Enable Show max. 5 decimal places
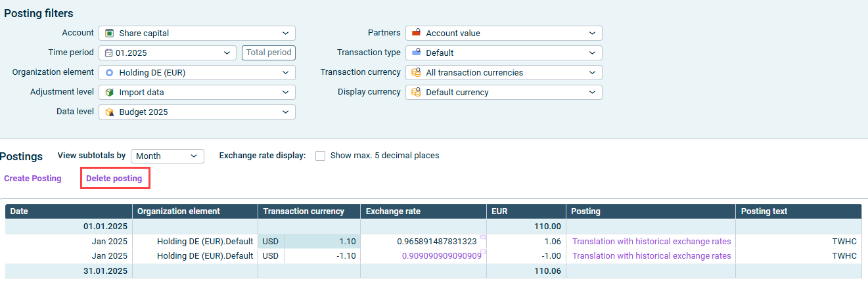Screen dimensions: 868x283 tap(321, 156)
